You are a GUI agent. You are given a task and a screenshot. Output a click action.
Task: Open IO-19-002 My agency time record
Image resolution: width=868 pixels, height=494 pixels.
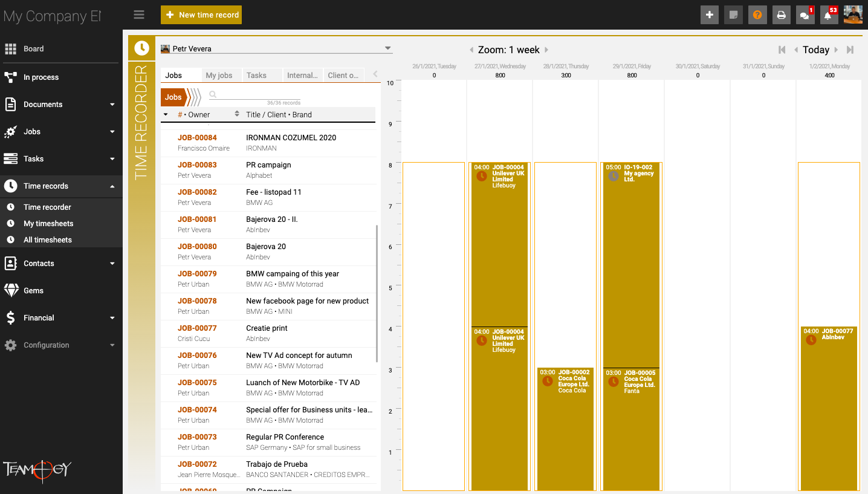631,265
